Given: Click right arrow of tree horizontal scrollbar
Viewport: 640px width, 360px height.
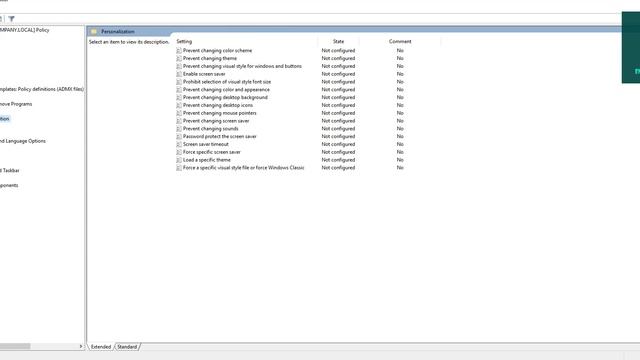Looking at the screenshot, I should click(80, 347).
